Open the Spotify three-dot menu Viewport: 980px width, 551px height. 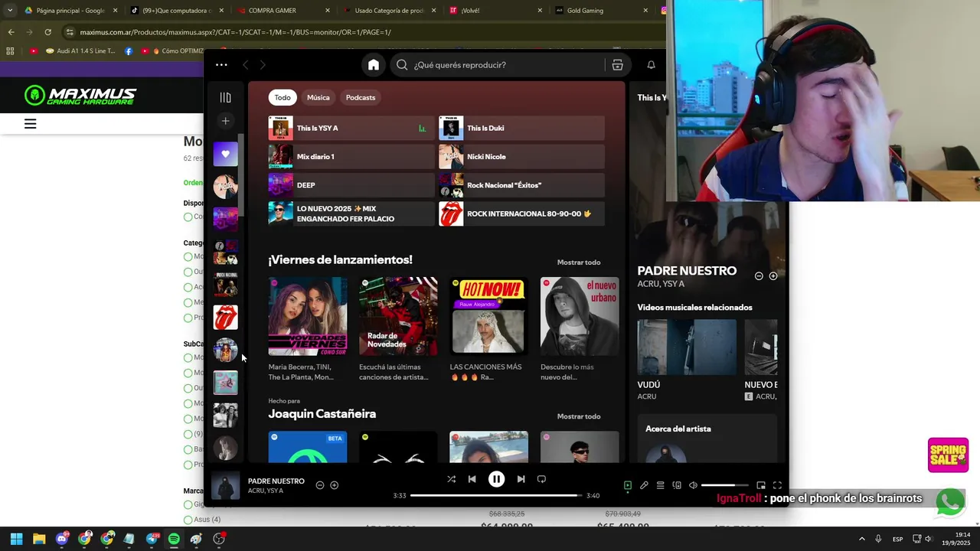(x=221, y=65)
